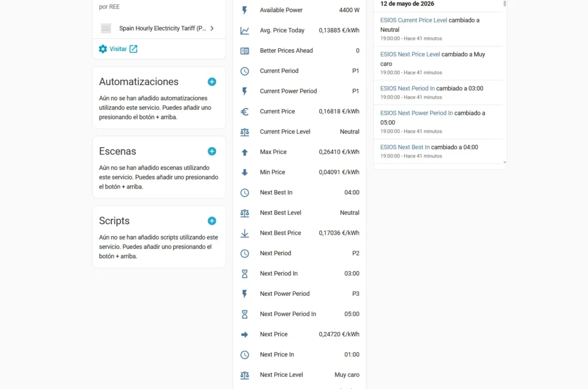The height and width of the screenshot is (389, 588).
Task: Click the Next Power Period In value 05:00
Action: pyautogui.click(x=352, y=314)
